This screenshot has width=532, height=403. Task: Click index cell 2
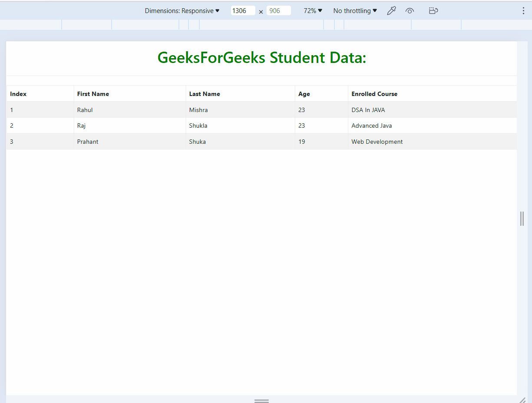[x=40, y=126]
